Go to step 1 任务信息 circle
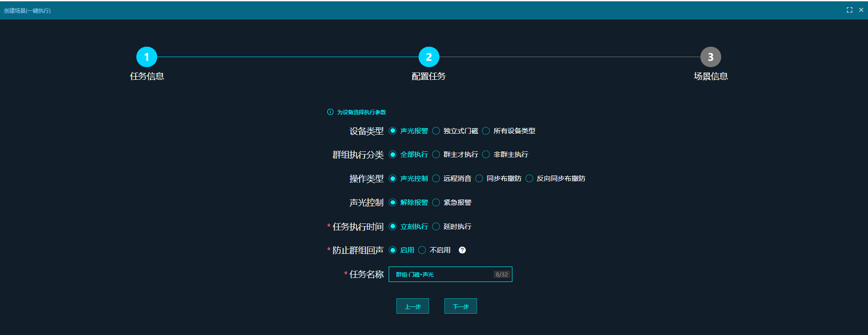Viewport: 868px width, 335px height. (146, 57)
